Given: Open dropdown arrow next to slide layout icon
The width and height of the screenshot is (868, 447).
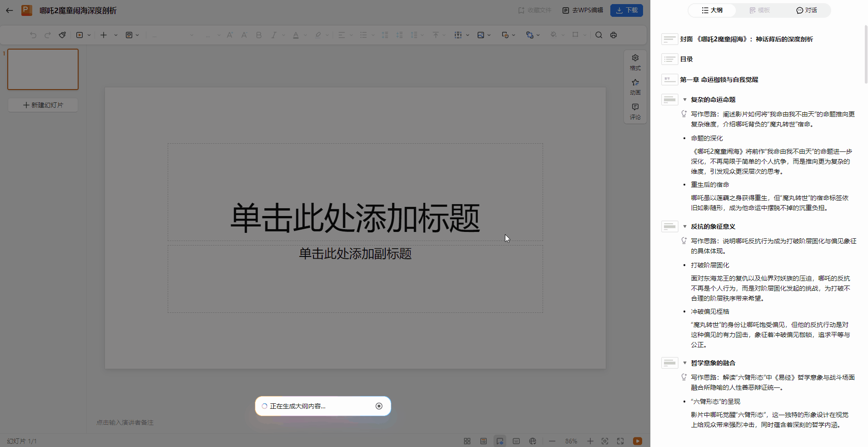Looking at the screenshot, I should tap(137, 35).
